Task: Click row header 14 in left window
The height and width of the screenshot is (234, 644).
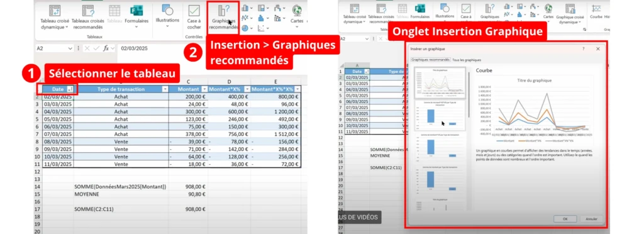Action: point(37,186)
